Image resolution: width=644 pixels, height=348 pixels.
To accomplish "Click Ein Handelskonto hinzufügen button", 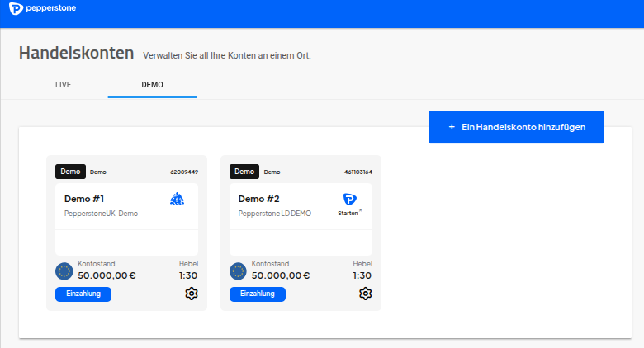I will point(516,127).
